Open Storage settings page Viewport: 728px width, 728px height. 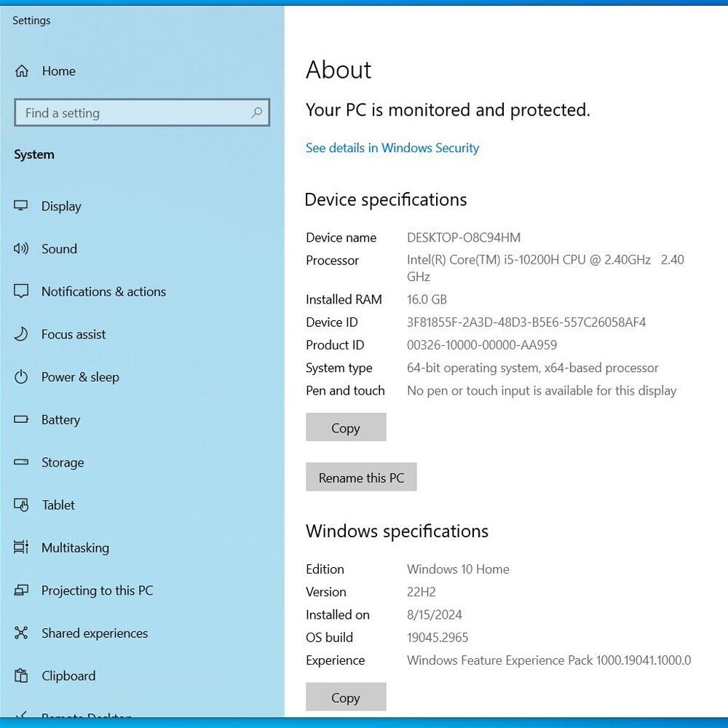(x=63, y=462)
